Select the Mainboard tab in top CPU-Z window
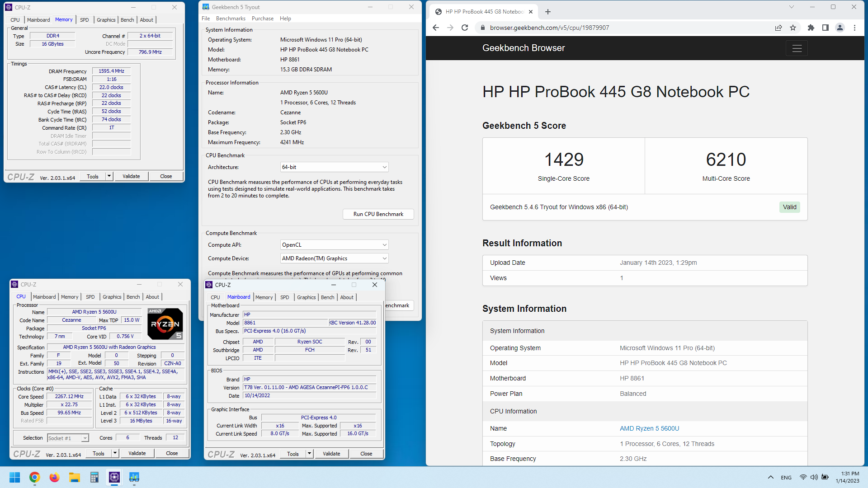 [x=38, y=20]
